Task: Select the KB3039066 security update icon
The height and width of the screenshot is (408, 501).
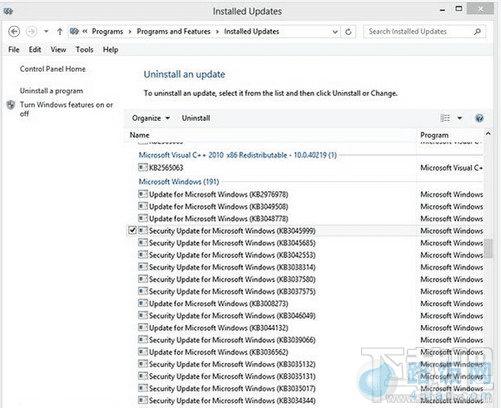Action: (143, 340)
